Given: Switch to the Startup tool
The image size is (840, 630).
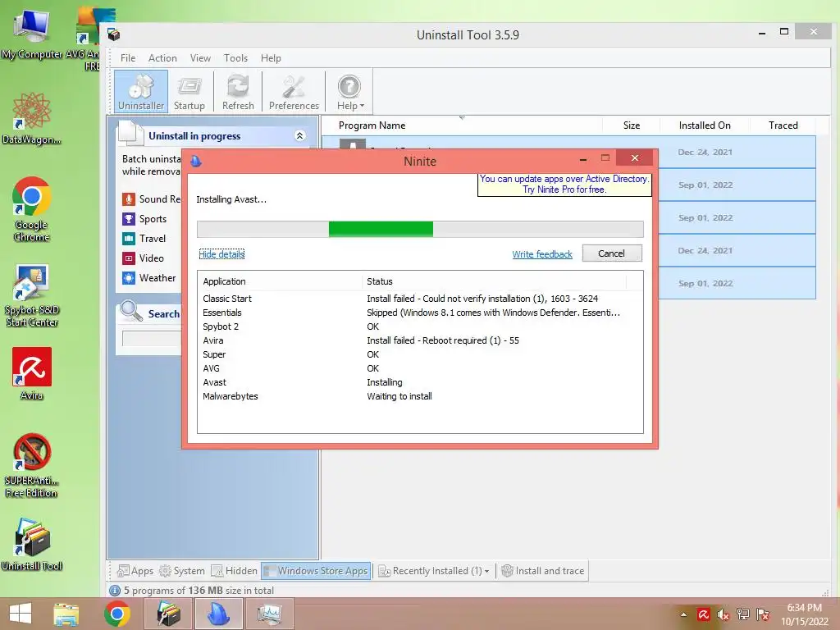Looking at the screenshot, I should pyautogui.click(x=189, y=91).
